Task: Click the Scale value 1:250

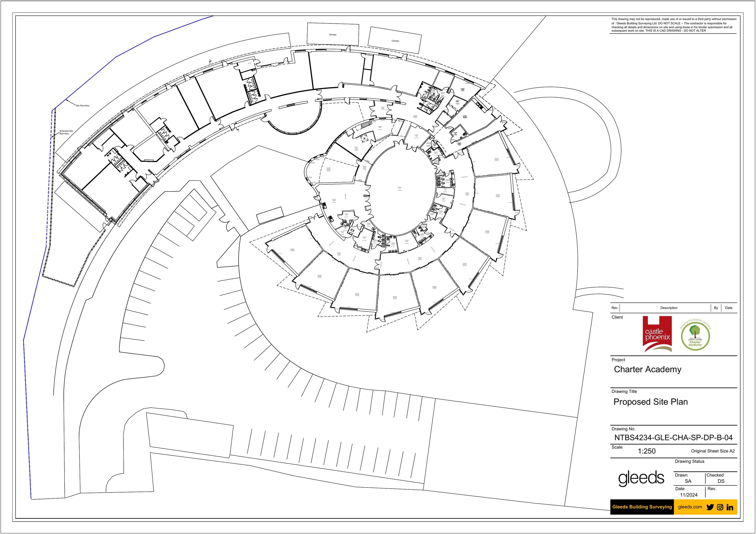Action: [647, 451]
